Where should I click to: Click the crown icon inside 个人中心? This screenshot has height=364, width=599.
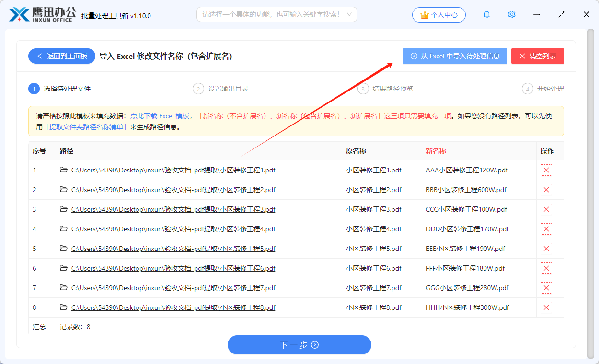click(x=424, y=15)
